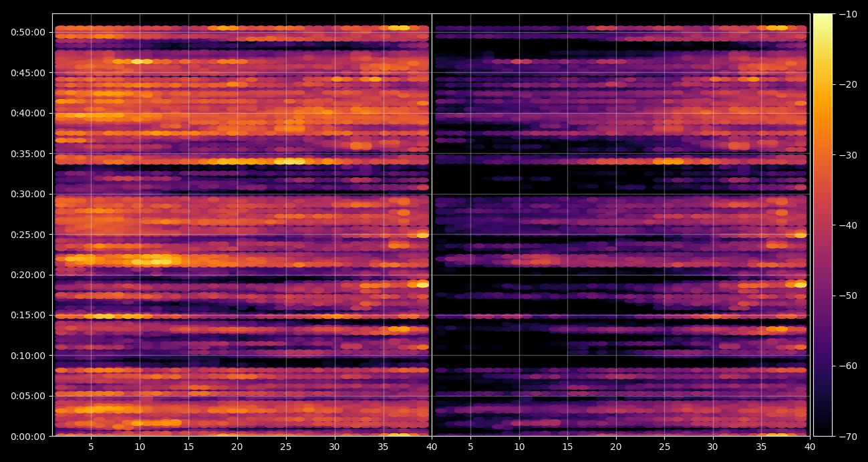Screen dimensions: 868x462
Task: Click the 0:35:00 y-axis tick label
Action: tap(27, 154)
